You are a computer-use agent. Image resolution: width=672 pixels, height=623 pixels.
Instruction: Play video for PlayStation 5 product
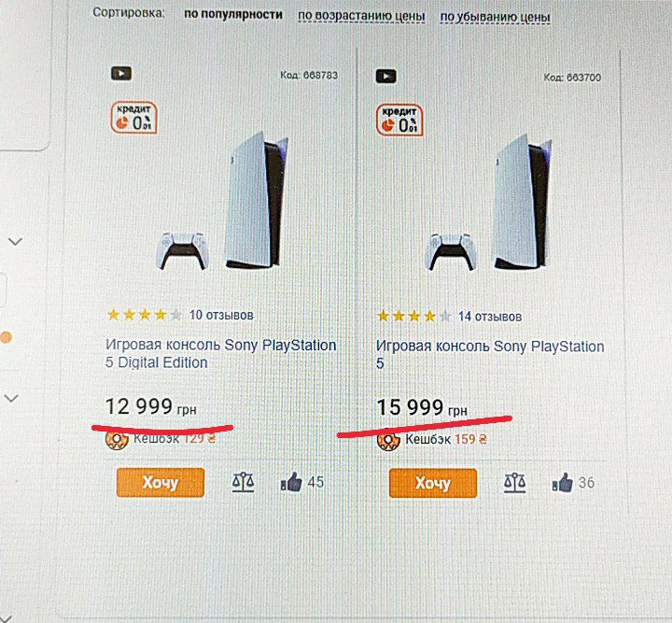386,77
